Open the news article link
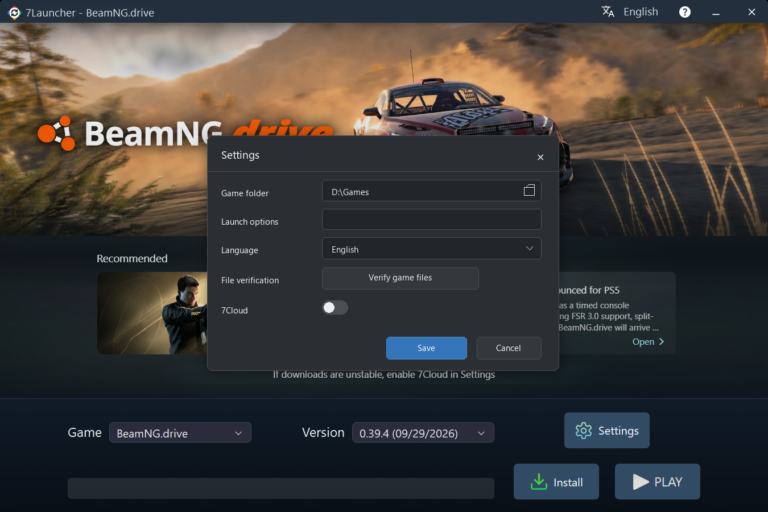768x512 pixels. 648,341
